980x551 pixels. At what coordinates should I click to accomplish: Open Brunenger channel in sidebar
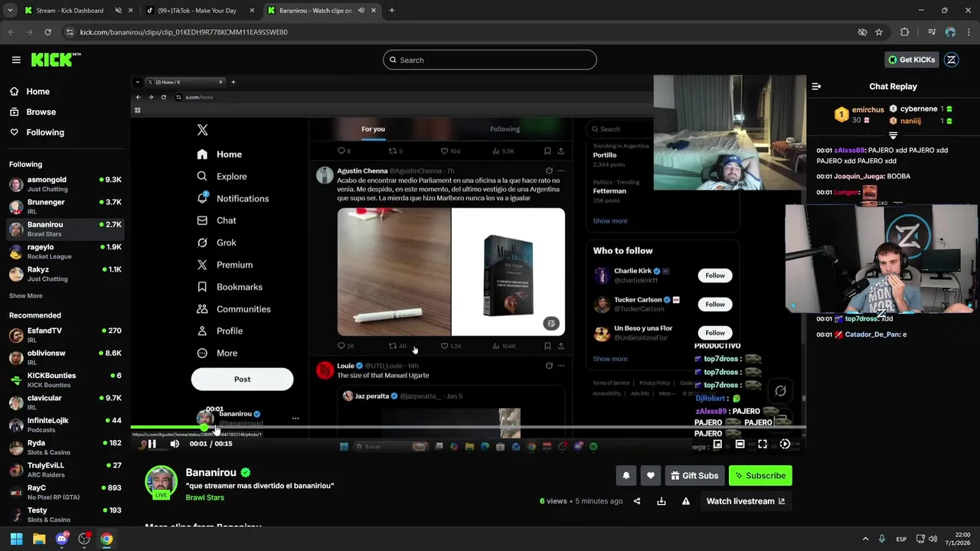(x=65, y=207)
